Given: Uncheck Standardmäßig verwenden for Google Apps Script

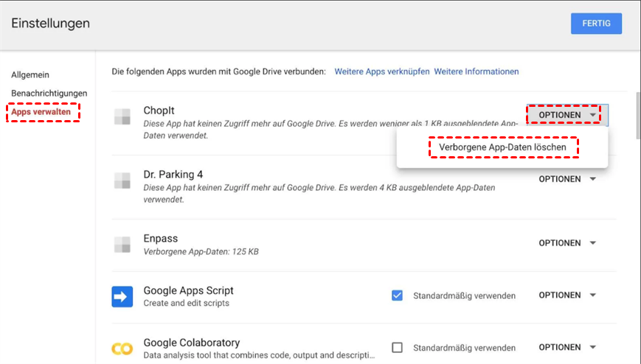Looking at the screenshot, I should click(x=398, y=295).
